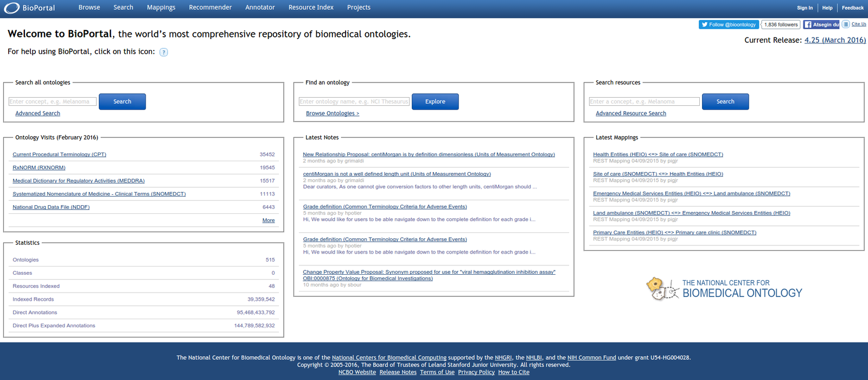Open Projects in navigation bar
This screenshot has height=380, width=868.
(x=359, y=8)
